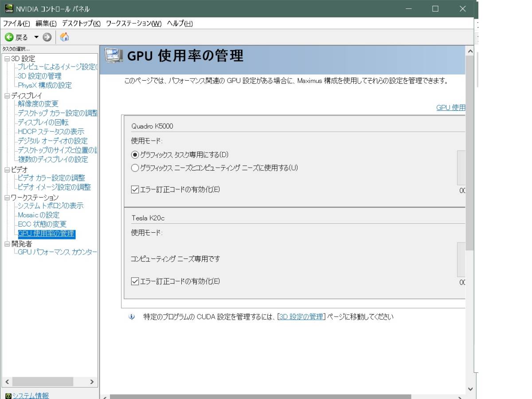Open 3D 設定の管理 in the task tree
The image size is (532, 399).
point(39,76)
